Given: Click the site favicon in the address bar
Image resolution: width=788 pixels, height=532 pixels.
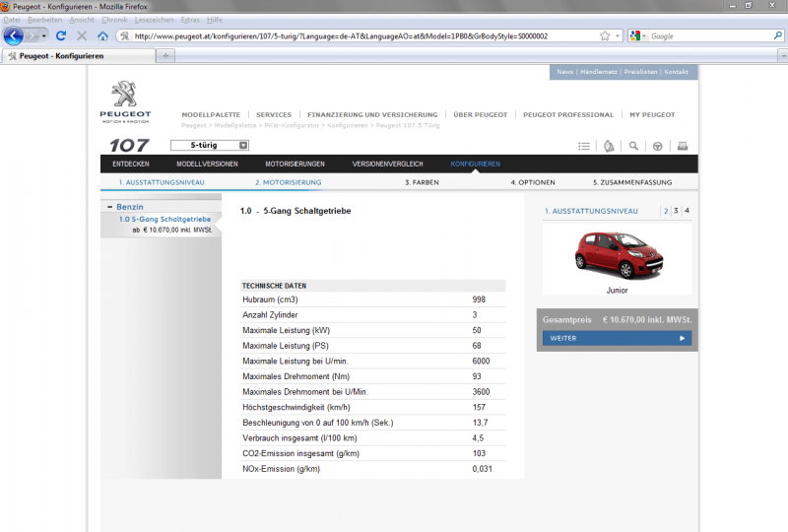Looking at the screenshot, I should point(125,36).
